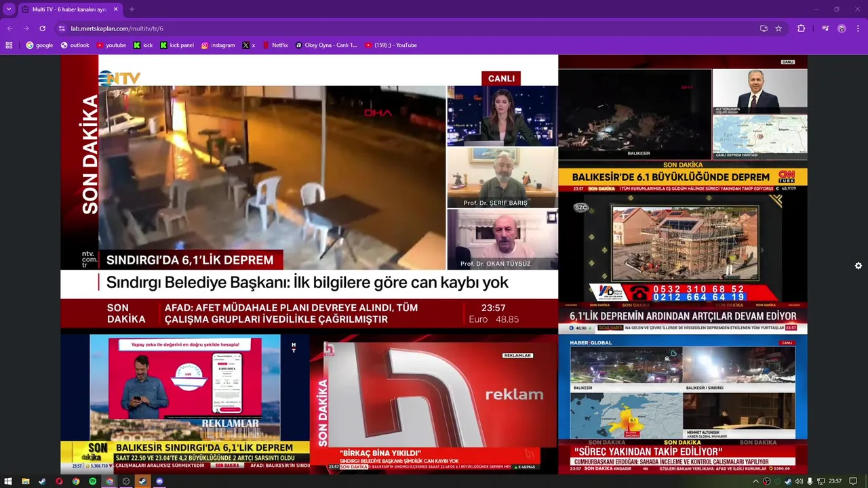Screen dimensions: 868x488
Task: Open the apps grid in bookmarks bar
Action: coord(9,45)
